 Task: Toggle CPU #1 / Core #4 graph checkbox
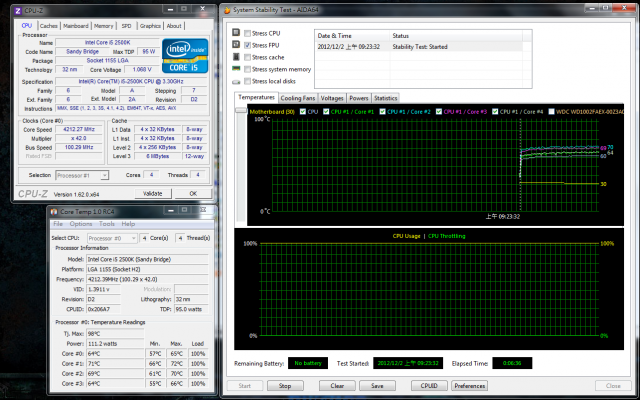495,111
